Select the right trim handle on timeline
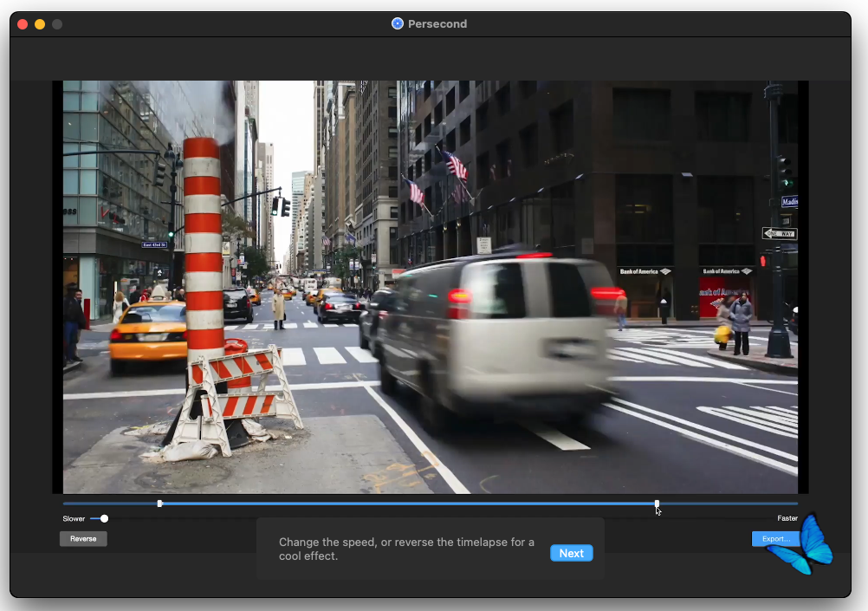868x611 pixels. 657,504
